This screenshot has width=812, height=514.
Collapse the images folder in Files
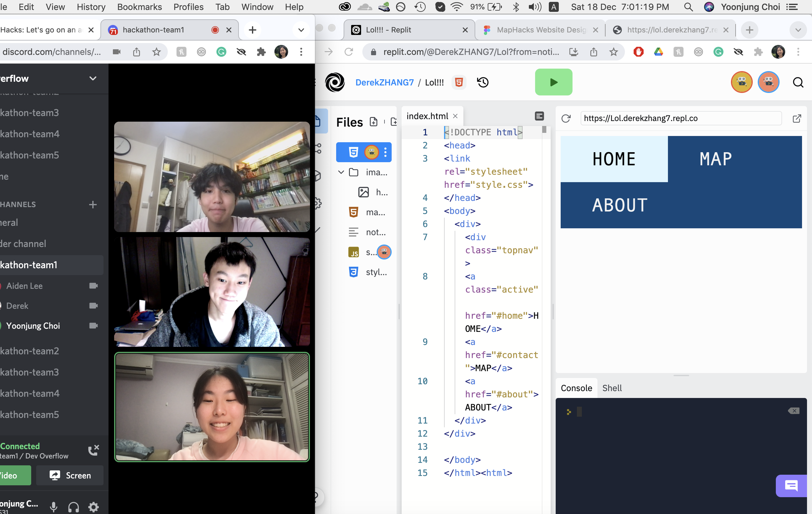341,172
